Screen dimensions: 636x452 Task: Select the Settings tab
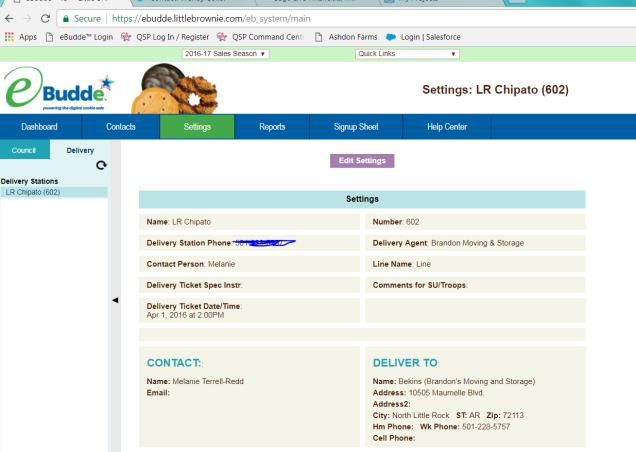pos(197,127)
